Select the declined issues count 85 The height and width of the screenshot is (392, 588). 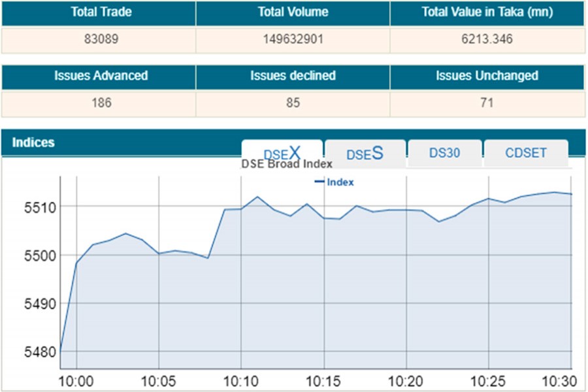(293, 103)
